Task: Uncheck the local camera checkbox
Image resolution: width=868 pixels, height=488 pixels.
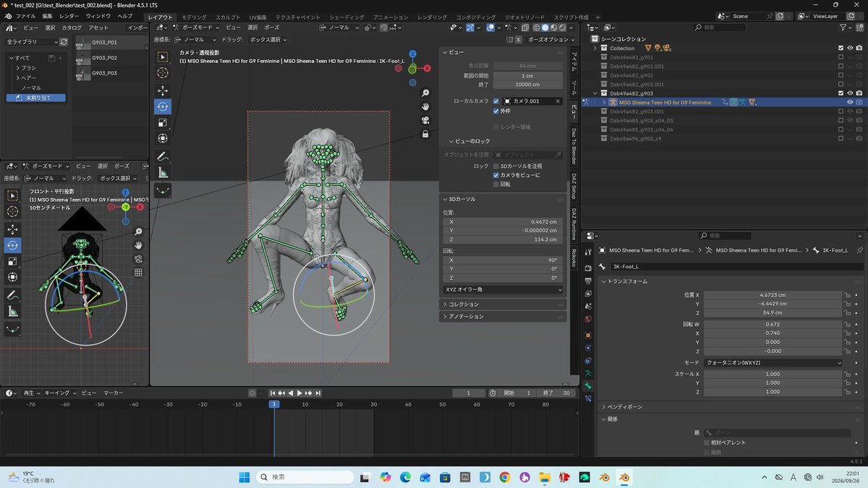Action: tap(496, 101)
